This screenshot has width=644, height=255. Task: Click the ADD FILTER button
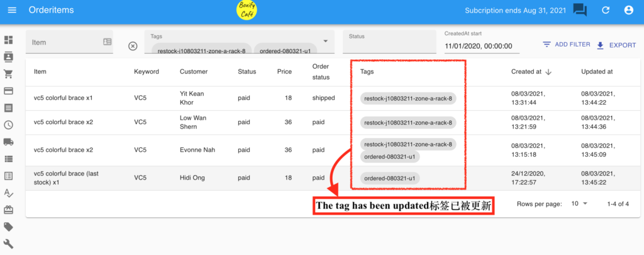pos(565,45)
